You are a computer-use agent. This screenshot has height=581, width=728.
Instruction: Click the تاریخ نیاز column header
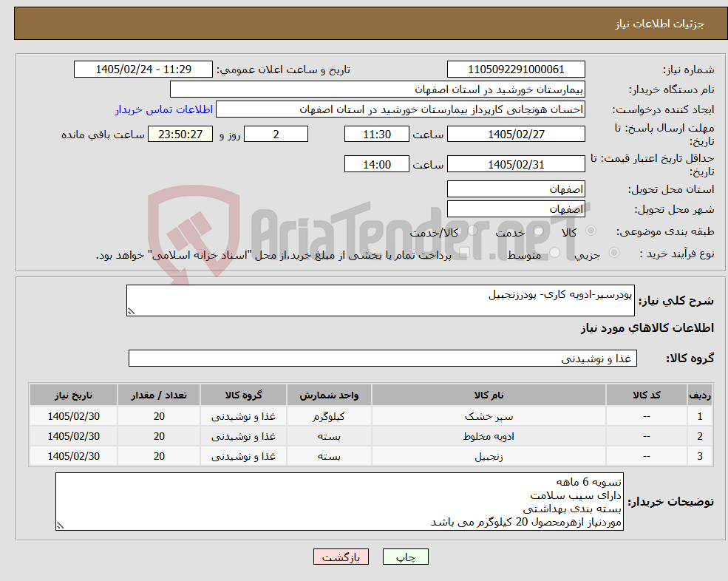click(73, 395)
